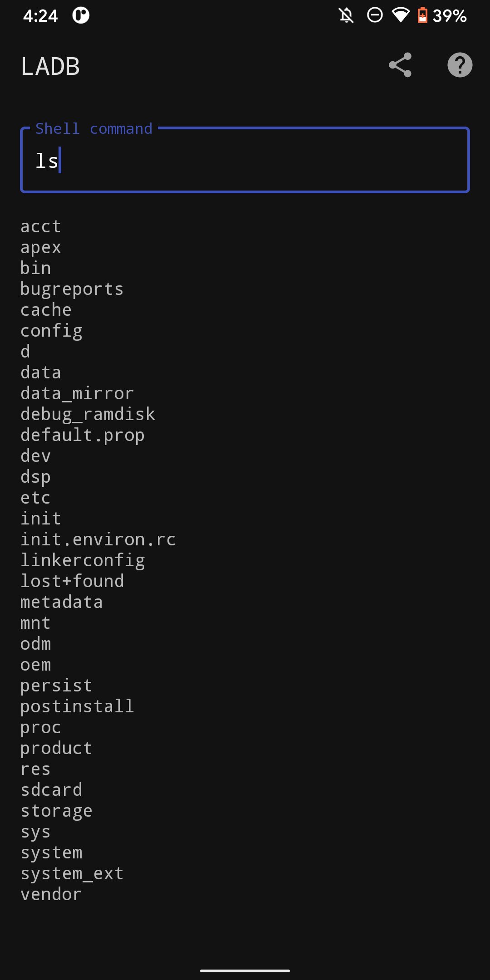Tap the 39% battery percentage text
Viewport: 490px width, 980px height.
pyautogui.click(x=449, y=16)
